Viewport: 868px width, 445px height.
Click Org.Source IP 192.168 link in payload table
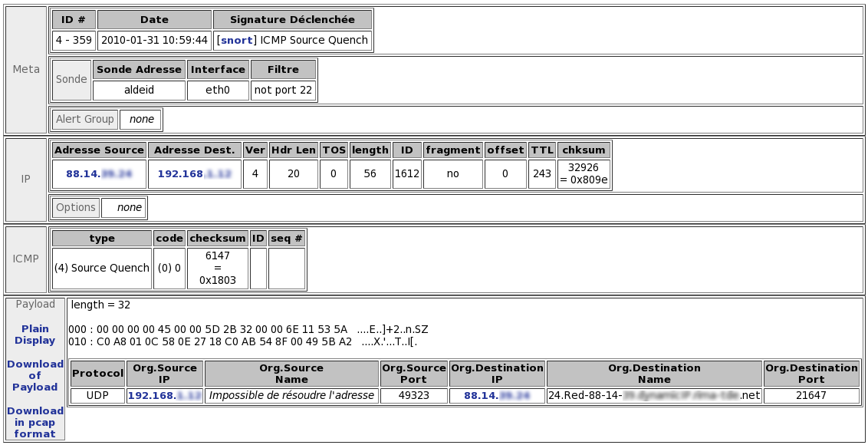[164, 396]
